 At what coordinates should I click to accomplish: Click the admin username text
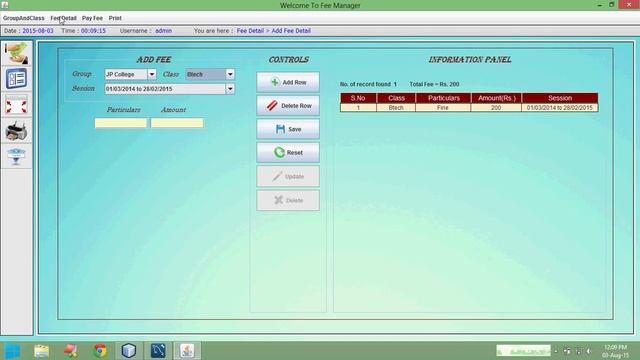(x=163, y=31)
